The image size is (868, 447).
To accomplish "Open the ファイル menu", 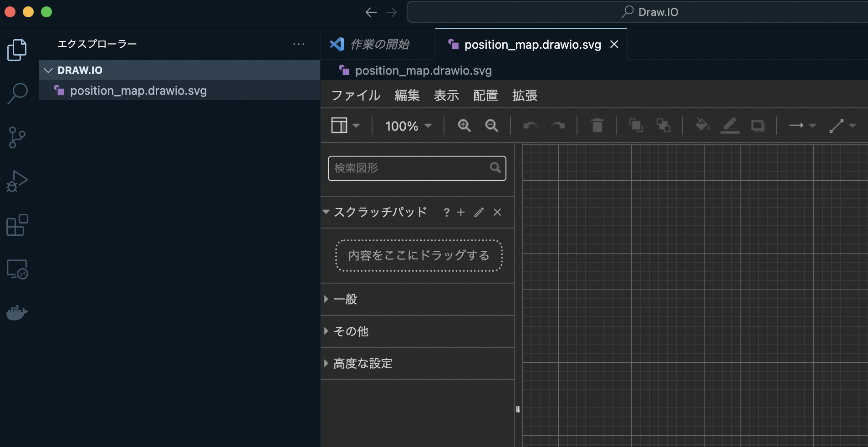I will 356,96.
